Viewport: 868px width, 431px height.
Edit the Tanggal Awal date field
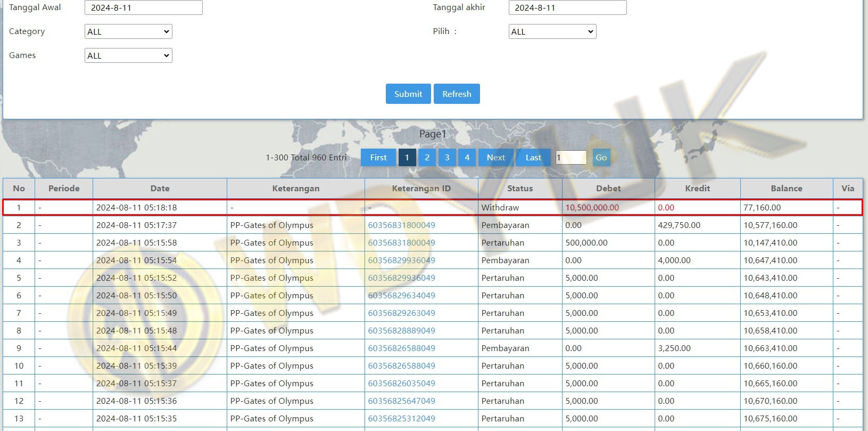tap(144, 7)
